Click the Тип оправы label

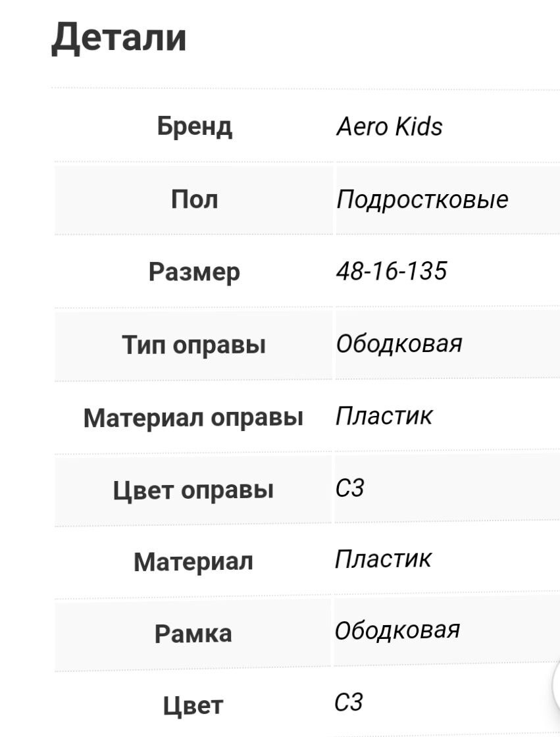click(x=194, y=344)
